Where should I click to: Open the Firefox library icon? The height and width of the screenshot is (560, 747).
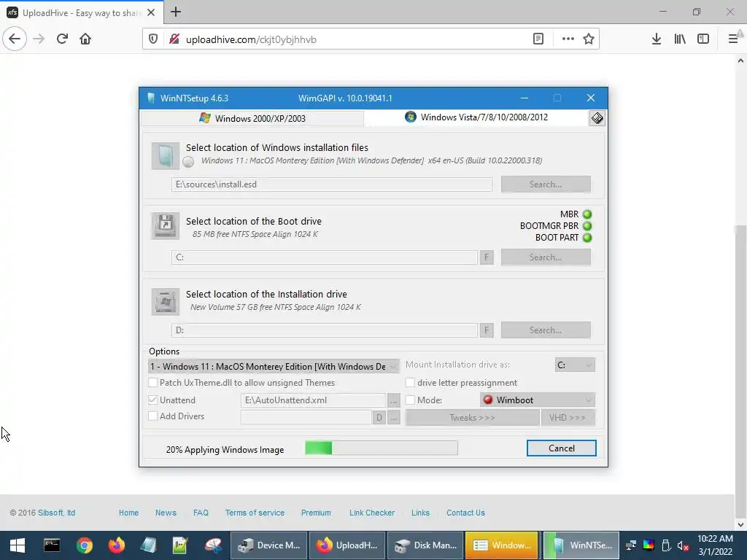click(x=680, y=39)
